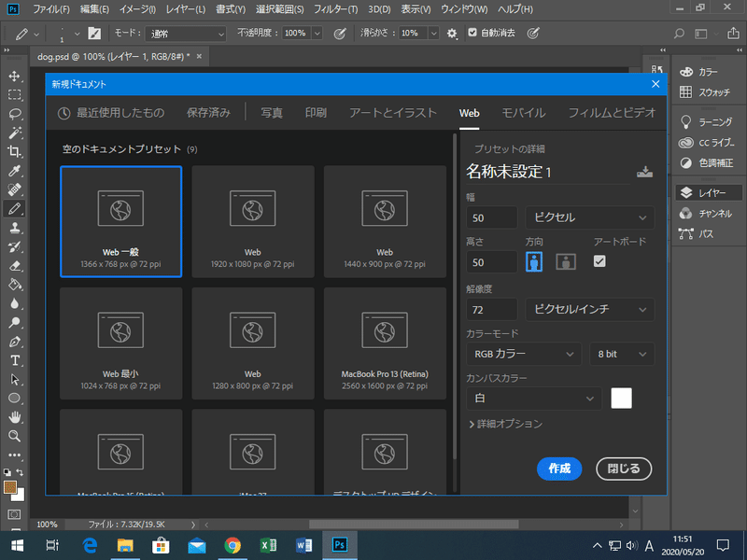This screenshot has height=560, width=747.
Task: Select the History Brush tool
Action: [x=14, y=246]
